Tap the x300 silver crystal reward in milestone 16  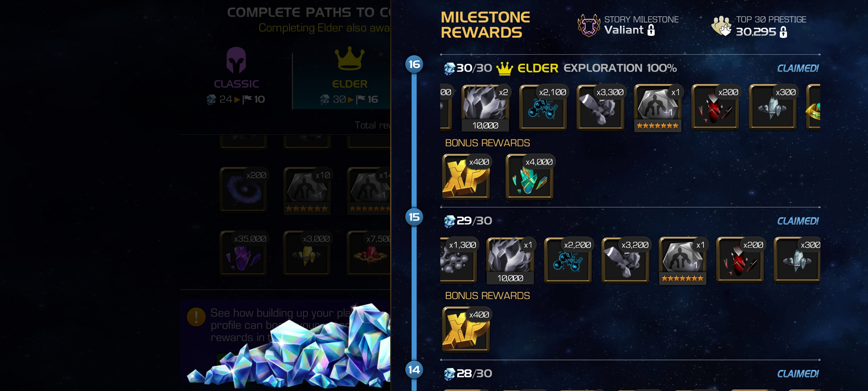pyautogui.click(x=773, y=107)
